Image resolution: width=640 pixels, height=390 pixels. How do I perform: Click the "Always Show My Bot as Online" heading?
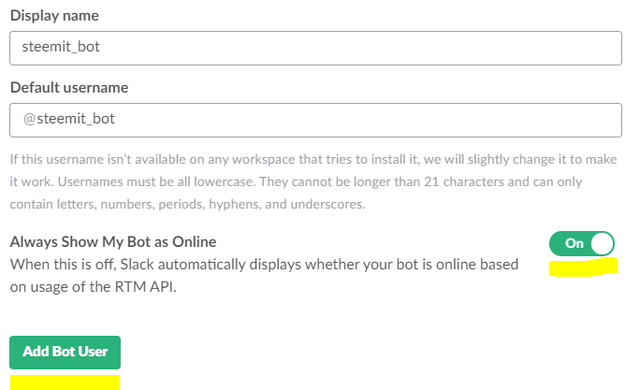point(113,242)
